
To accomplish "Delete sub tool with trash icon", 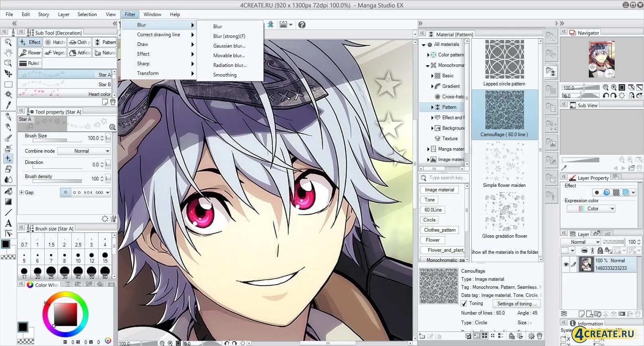I will point(113,102).
